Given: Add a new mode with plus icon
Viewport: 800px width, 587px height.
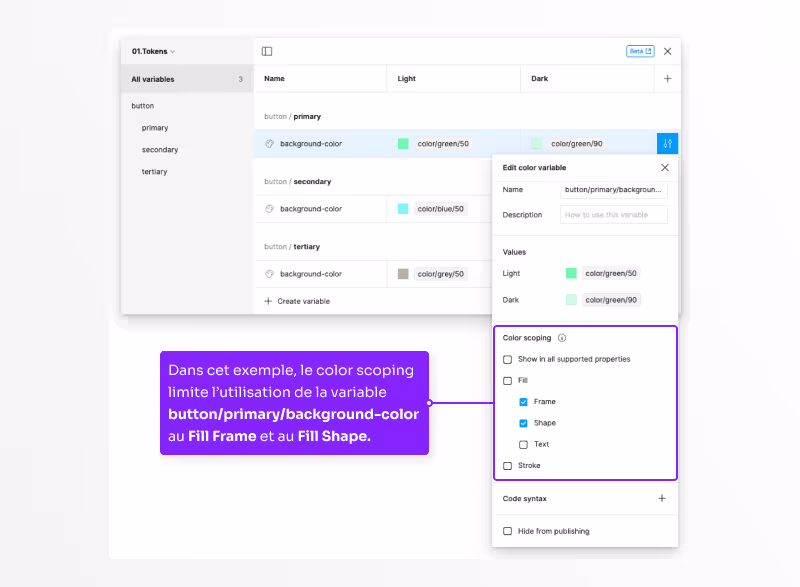Looking at the screenshot, I should click(x=667, y=79).
